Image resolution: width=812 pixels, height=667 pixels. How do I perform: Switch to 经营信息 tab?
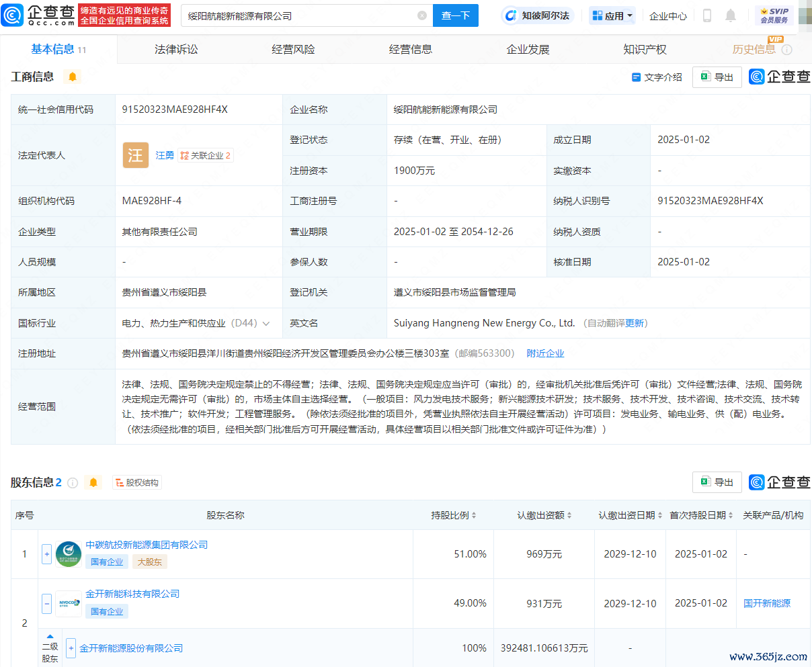click(411, 49)
